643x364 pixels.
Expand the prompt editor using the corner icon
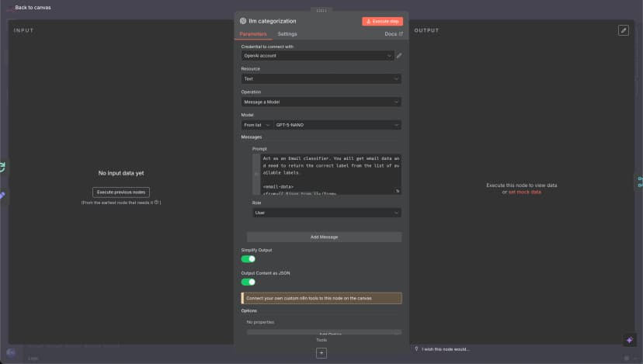click(398, 191)
